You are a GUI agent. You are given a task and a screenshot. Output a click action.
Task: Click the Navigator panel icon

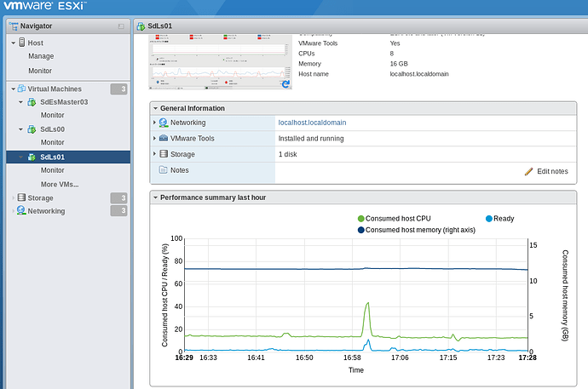click(14, 26)
